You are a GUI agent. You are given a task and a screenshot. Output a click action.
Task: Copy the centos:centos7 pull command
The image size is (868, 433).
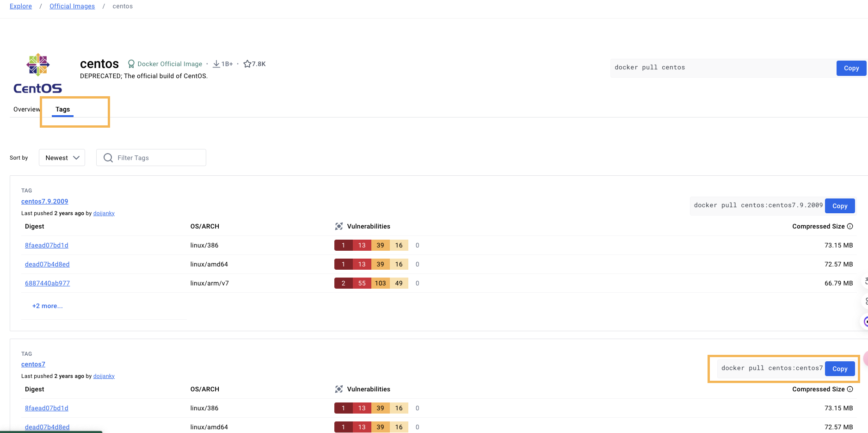(840, 369)
